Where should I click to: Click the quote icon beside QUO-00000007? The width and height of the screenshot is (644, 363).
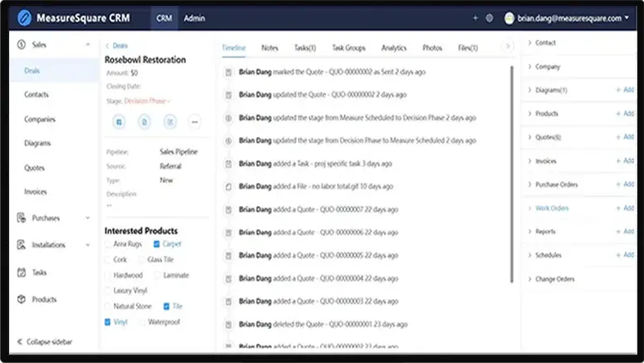pyautogui.click(x=229, y=210)
